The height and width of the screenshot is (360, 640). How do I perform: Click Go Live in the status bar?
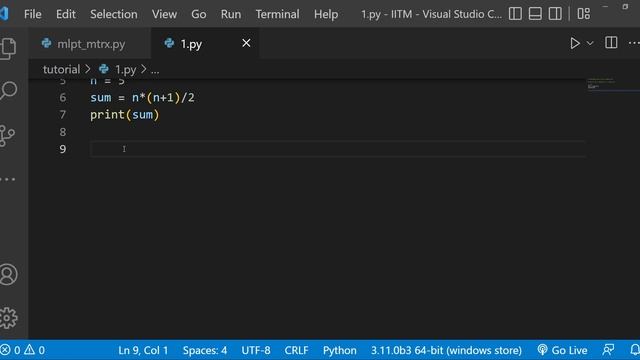click(562, 350)
